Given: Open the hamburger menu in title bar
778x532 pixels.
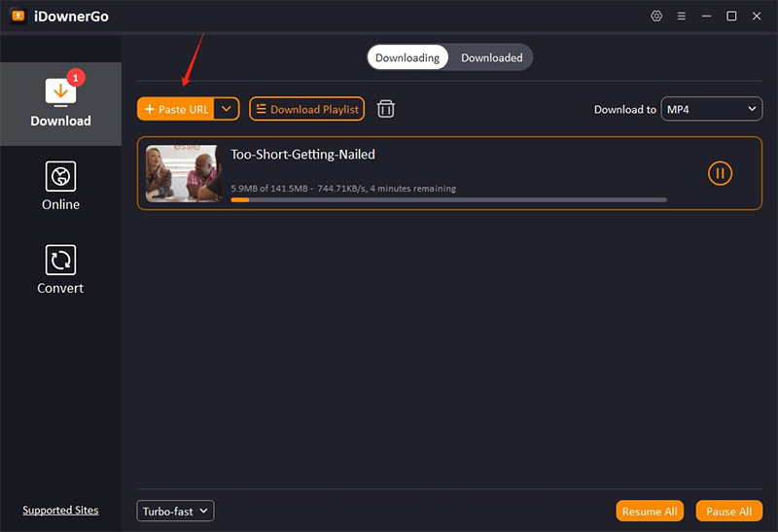Looking at the screenshot, I should (x=682, y=17).
